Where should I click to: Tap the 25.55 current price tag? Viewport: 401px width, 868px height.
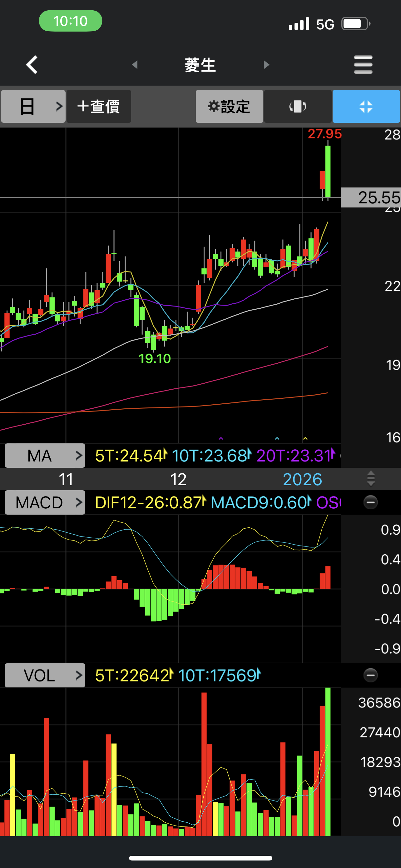coord(371,197)
